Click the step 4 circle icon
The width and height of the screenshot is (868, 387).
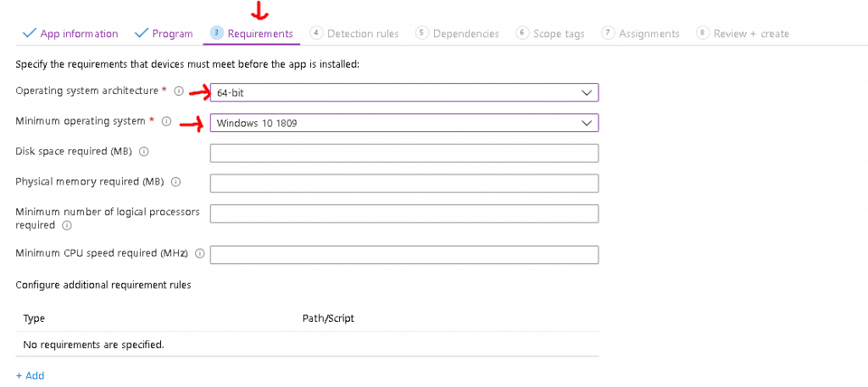[316, 33]
